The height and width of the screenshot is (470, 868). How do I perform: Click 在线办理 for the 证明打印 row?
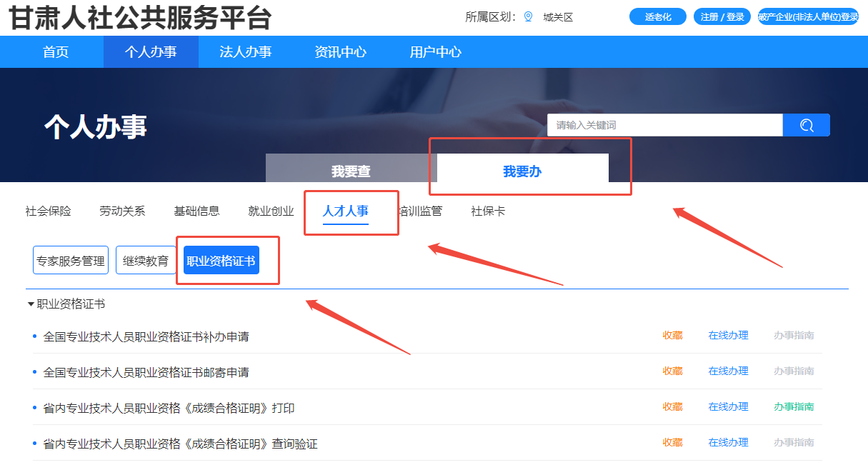click(728, 407)
